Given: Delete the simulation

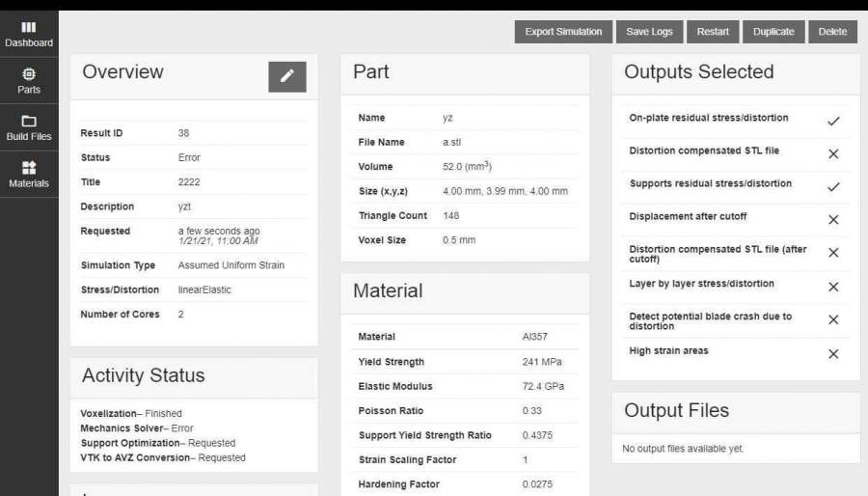Looking at the screenshot, I should (832, 32).
